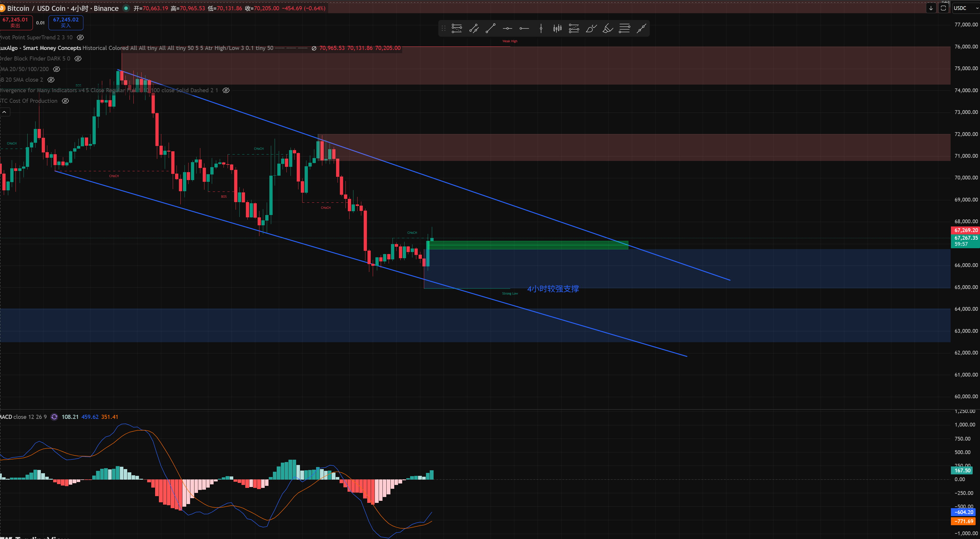Select the trend line tool
Screen dimensions: 980x539
click(x=490, y=28)
